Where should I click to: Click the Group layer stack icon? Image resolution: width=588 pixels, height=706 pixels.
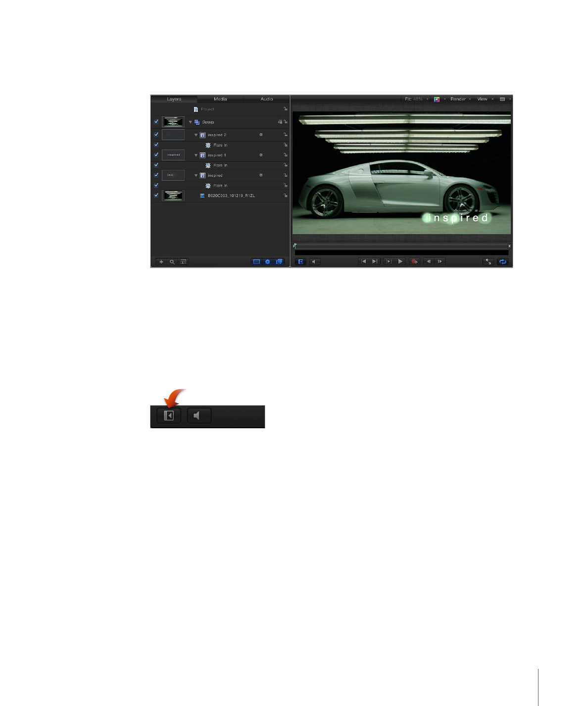point(197,122)
